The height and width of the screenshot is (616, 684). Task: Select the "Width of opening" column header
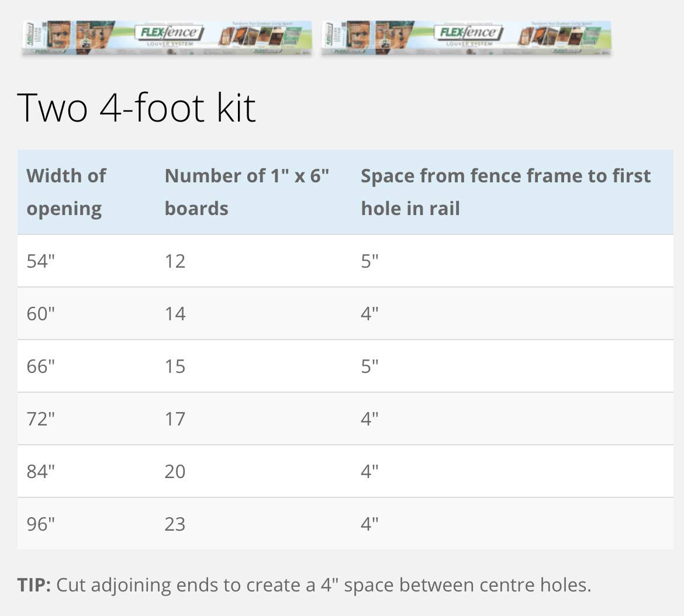pos(66,192)
